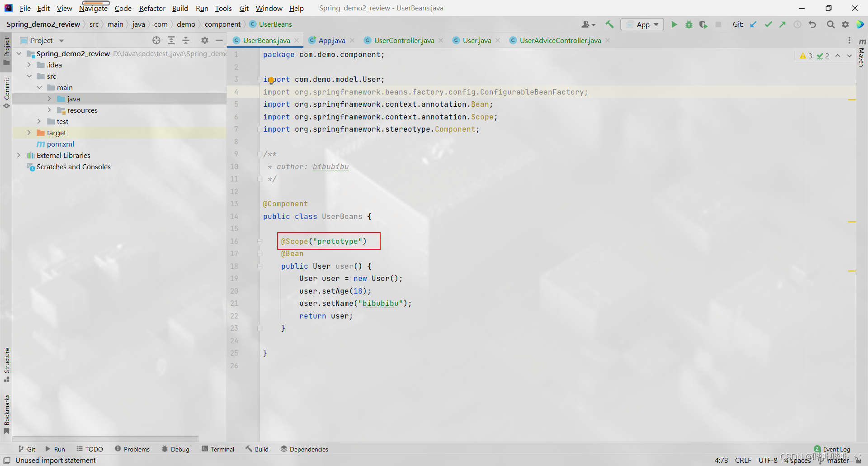The image size is (868, 466).
Task: Open the Refactor menu
Action: 152,8
